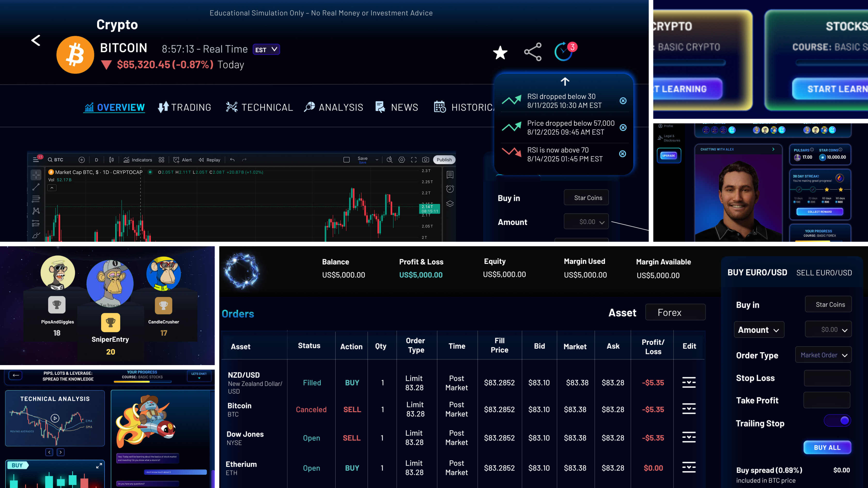Screen dimensions: 868x488
Task: Select the patterns drawing tool
Action: pos(36,211)
